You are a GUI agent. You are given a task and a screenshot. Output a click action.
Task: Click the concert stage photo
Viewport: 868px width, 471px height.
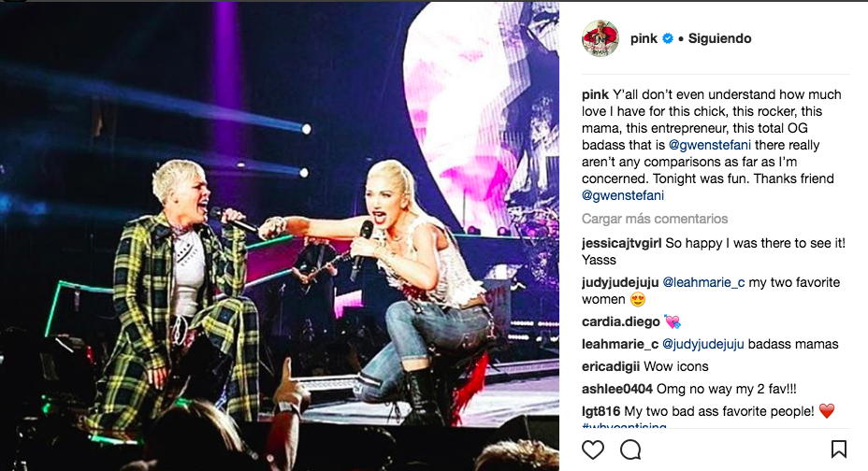(x=280, y=236)
